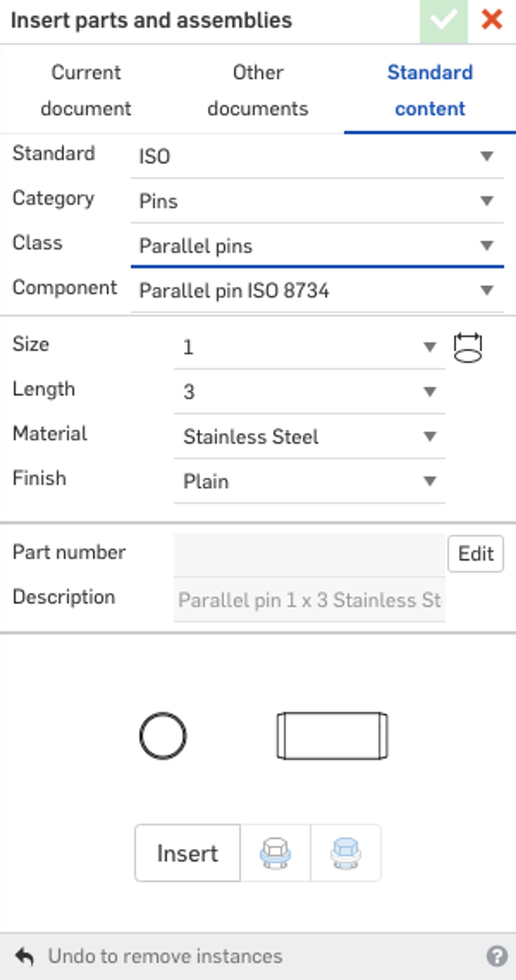Expand the Material dropdown showing Stainless Steel
Screen dimensions: 516x980
coord(309,436)
